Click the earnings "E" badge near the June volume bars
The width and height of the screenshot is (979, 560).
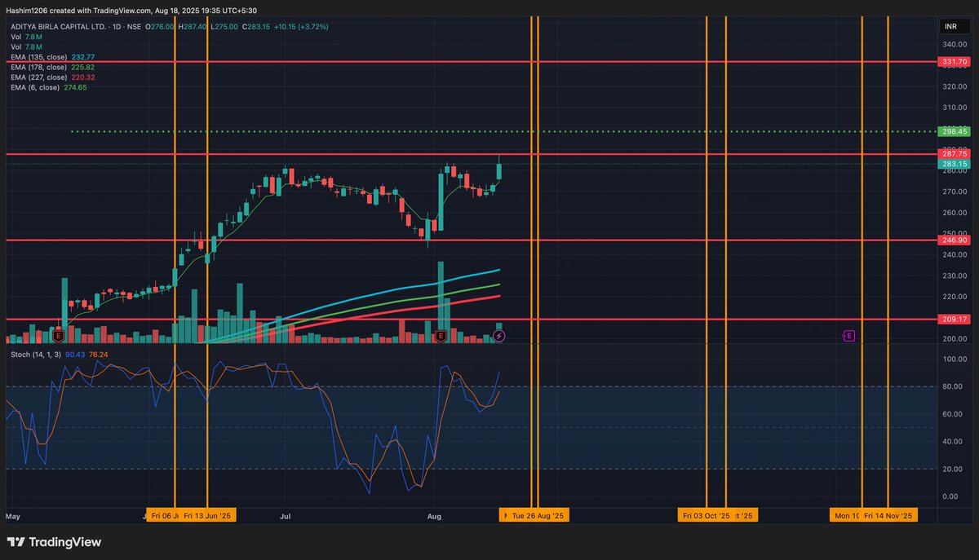point(58,334)
